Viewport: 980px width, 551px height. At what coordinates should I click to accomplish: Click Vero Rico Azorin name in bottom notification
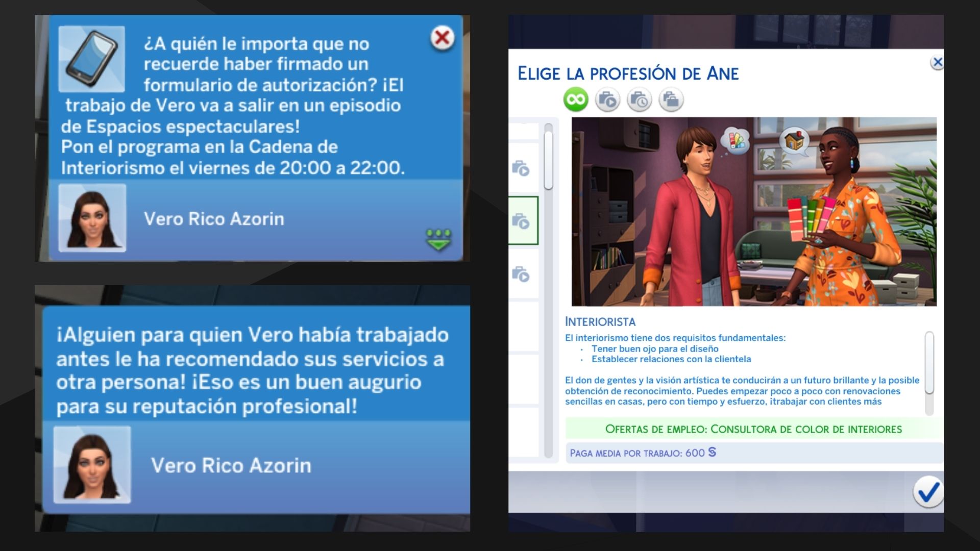pos(231,465)
